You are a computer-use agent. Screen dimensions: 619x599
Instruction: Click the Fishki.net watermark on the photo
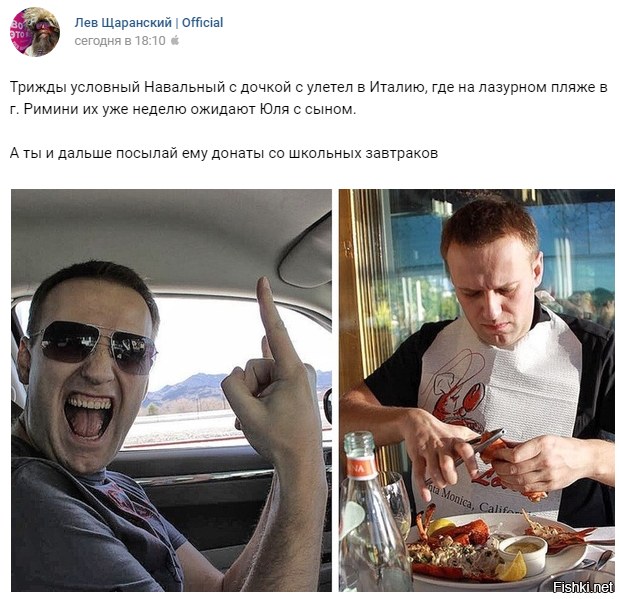coord(583,587)
